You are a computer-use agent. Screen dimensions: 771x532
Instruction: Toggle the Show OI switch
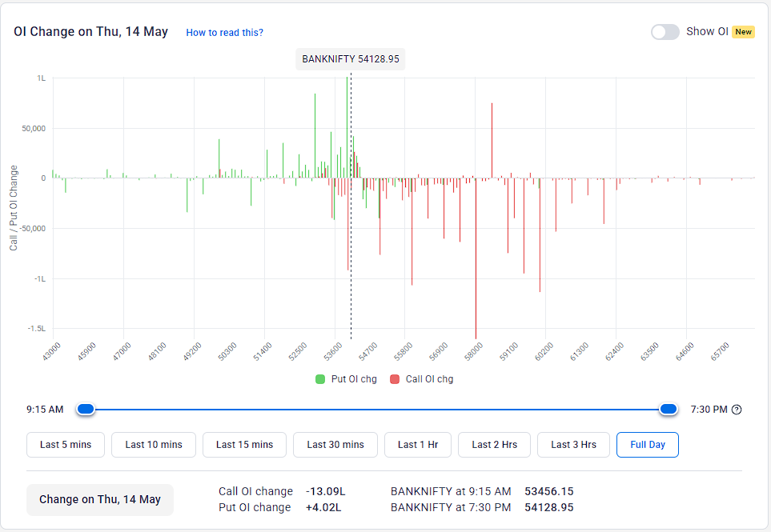tap(665, 32)
